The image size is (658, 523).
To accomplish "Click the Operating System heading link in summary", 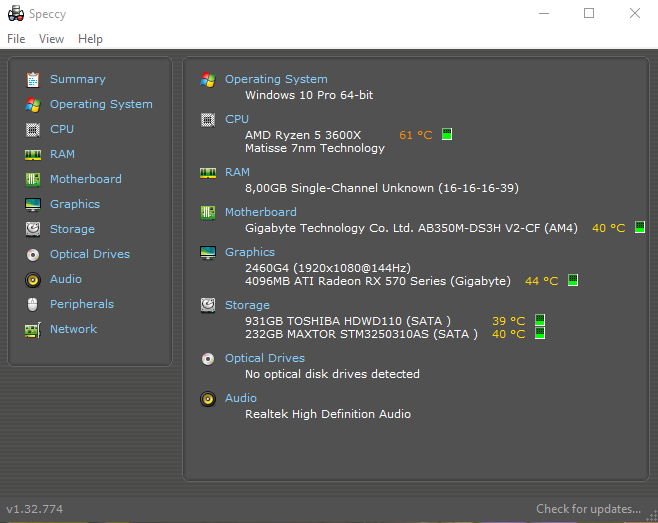I will click(276, 79).
